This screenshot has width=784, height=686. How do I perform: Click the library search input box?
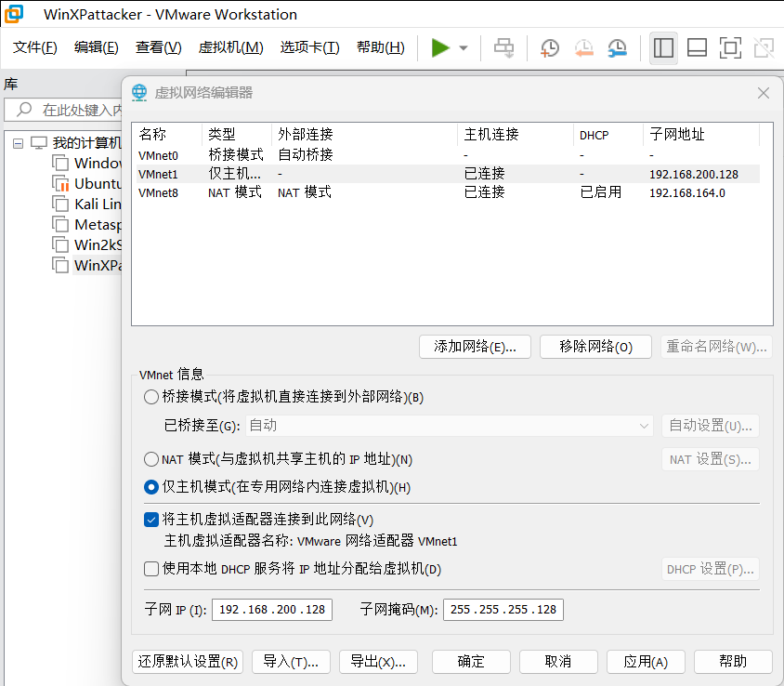(x=63, y=110)
